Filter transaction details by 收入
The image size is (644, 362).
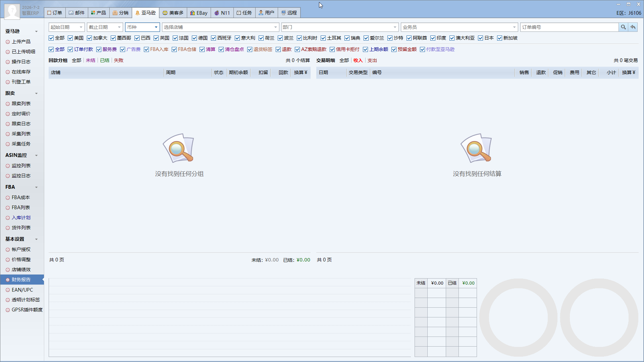tap(358, 60)
